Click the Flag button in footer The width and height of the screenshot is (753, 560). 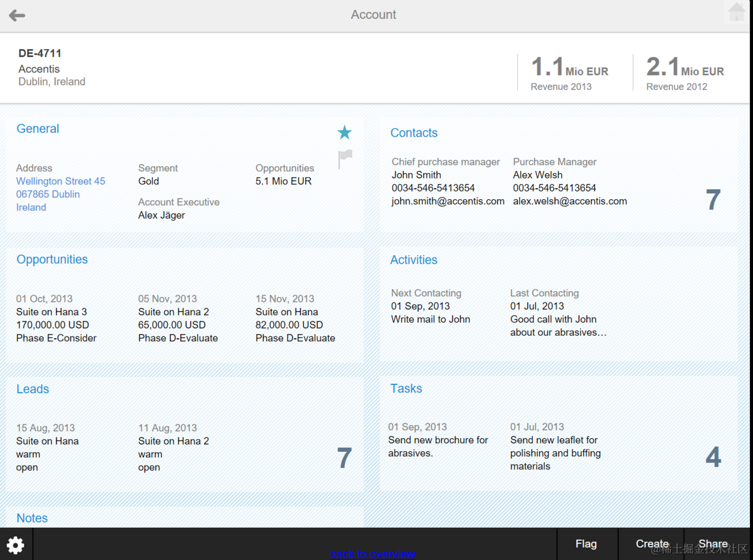tap(586, 544)
